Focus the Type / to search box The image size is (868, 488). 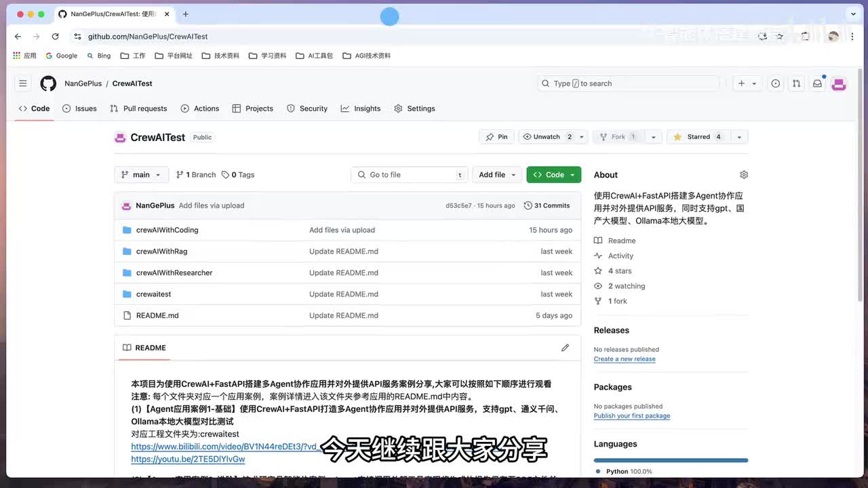click(628, 83)
